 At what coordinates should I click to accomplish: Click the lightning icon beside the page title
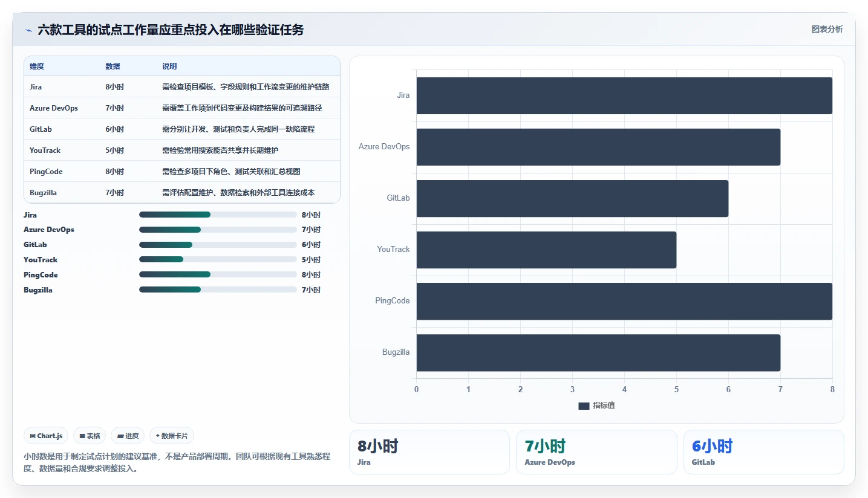[x=28, y=30]
